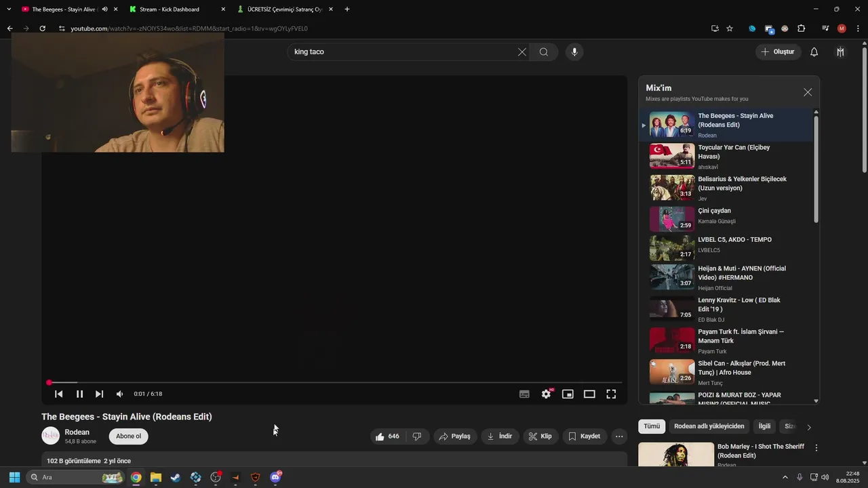Play Lenny Kravitz - Low track
868x488 pixels.
[726, 310]
